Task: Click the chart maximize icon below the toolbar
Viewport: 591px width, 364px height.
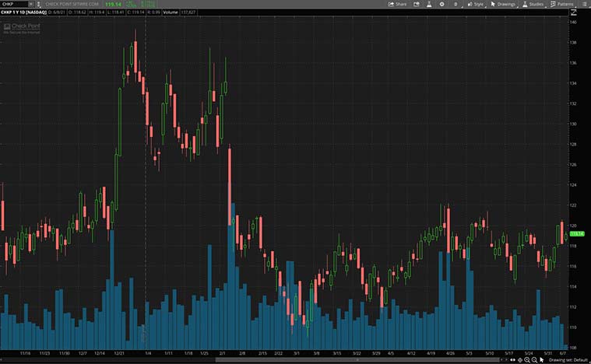Action: (x=573, y=12)
